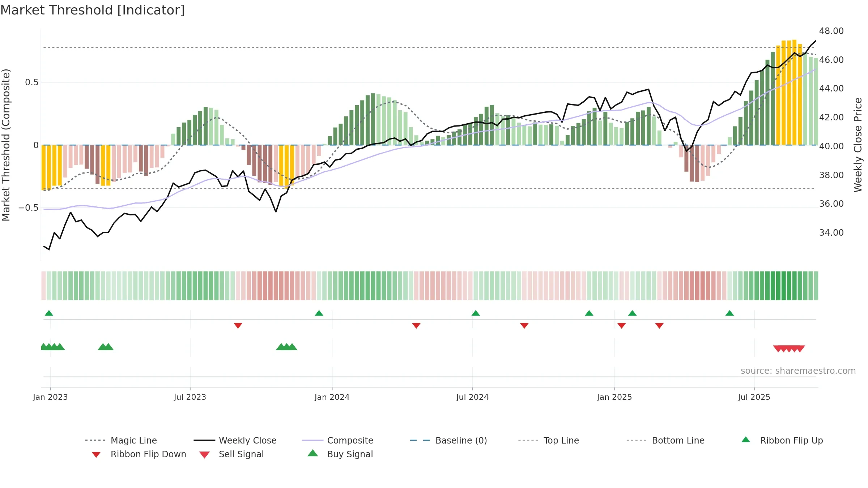
Task: Click the 0.5 composite axis label
Action: tap(31, 82)
